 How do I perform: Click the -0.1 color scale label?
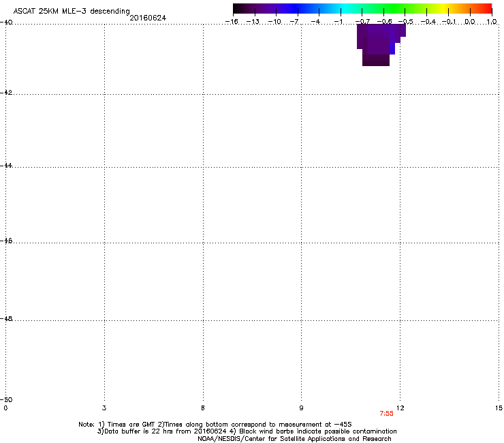[449, 22]
